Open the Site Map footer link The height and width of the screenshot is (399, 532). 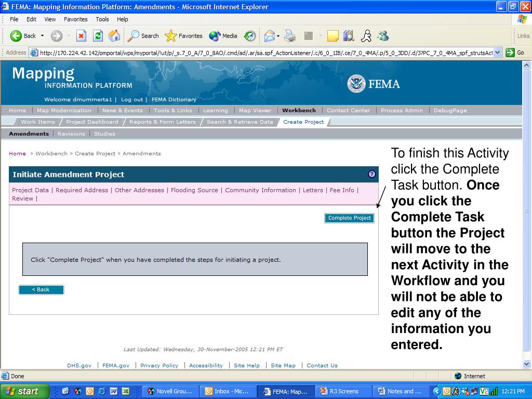pyautogui.click(x=283, y=365)
